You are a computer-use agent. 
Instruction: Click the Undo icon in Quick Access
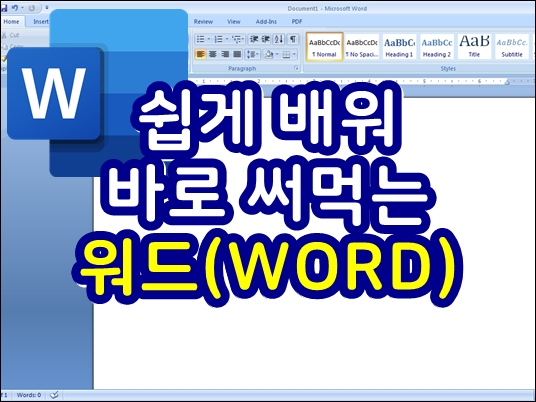(15, 8)
